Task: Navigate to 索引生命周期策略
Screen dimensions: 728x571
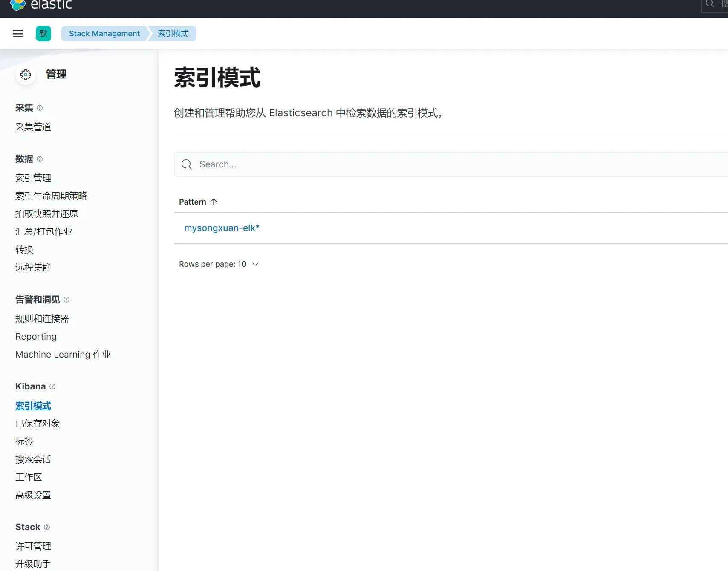Action: click(x=51, y=196)
